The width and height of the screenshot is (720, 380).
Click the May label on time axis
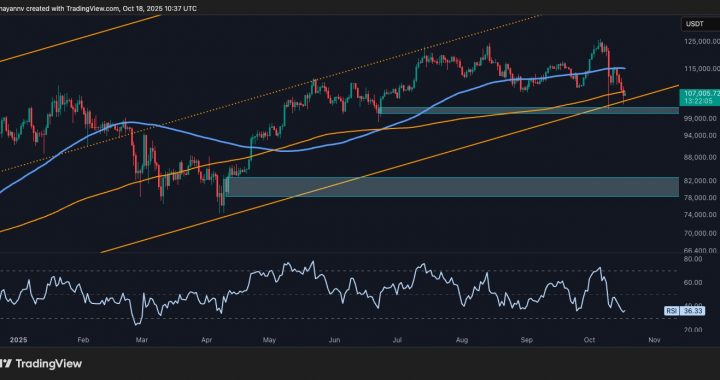click(270, 340)
